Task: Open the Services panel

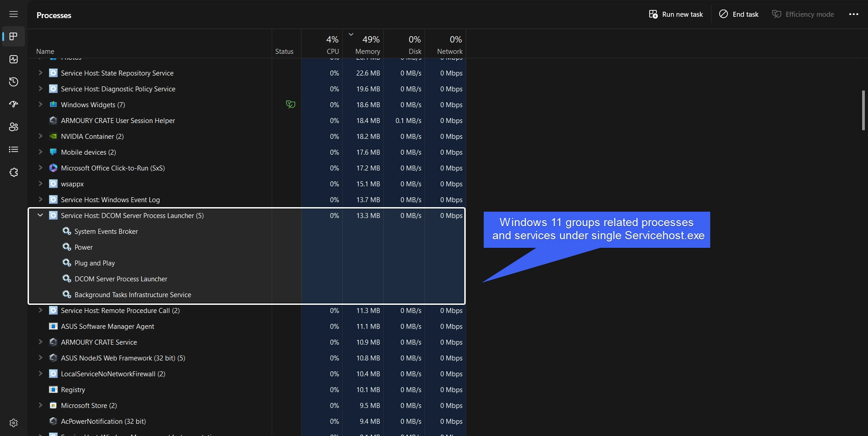Action: coord(14,172)
